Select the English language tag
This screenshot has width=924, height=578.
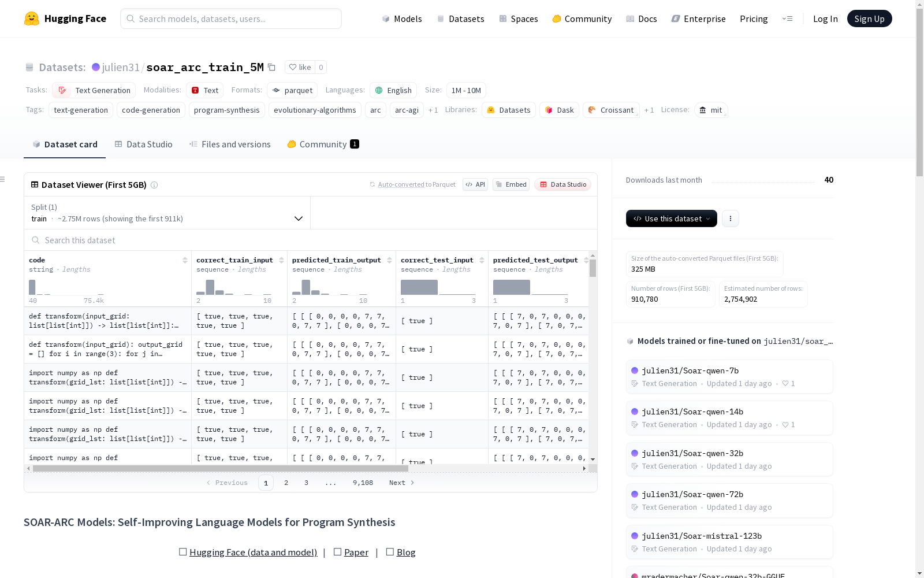[393, 90]
